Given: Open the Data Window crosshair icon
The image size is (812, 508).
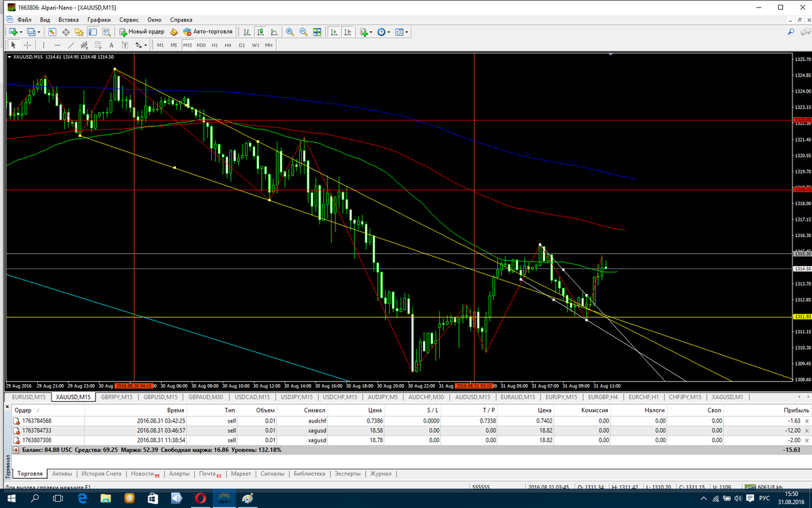Looking at the screenshot, I should tap(65, 32).
